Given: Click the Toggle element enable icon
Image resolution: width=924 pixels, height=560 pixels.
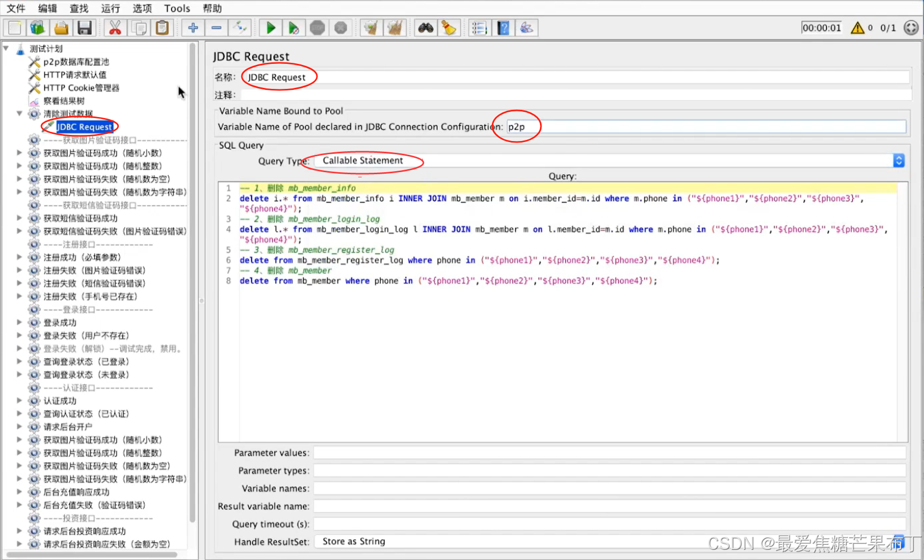Looking at the screenshot, I should tap(240, 28).
